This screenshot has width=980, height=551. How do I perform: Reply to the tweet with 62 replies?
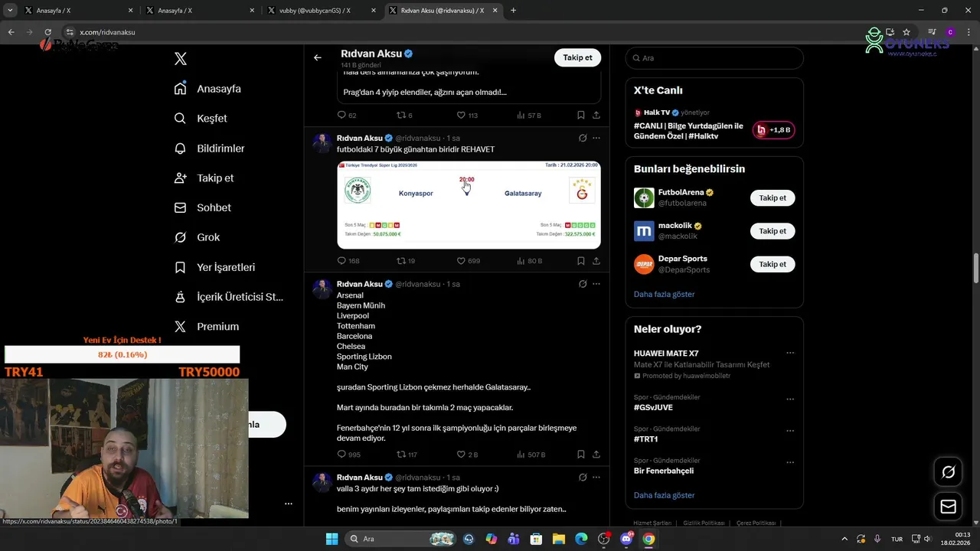pos(341,115)
